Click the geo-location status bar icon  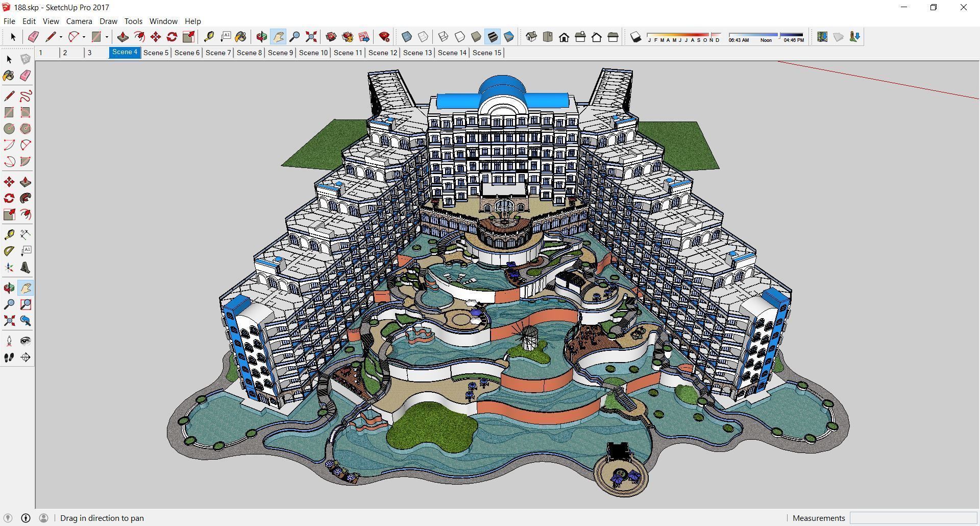pyautogui.click(x=8, y=518)
